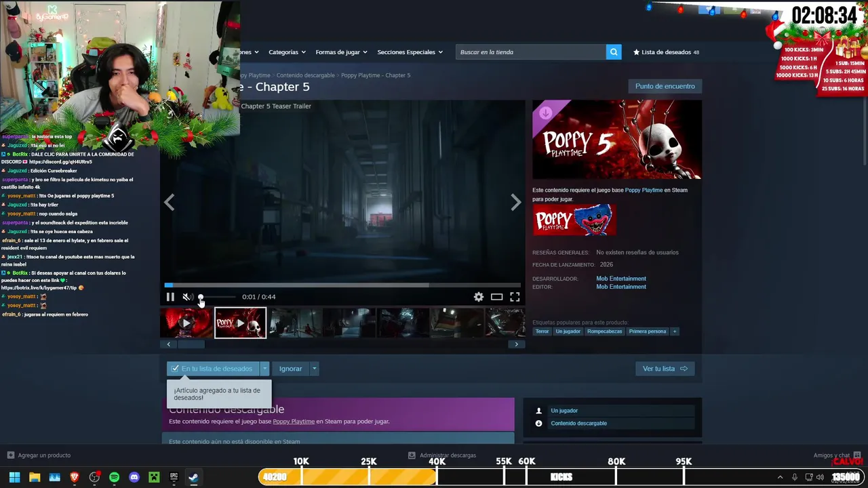The image size is (868, 488).
Task: Open Brave browser from taskbar
Action: click(x=75, y=477)
